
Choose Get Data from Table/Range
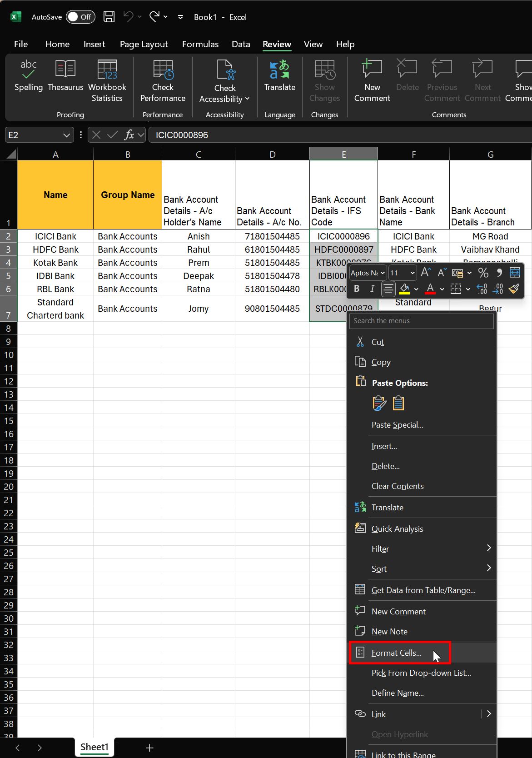[x=422, y=590]
